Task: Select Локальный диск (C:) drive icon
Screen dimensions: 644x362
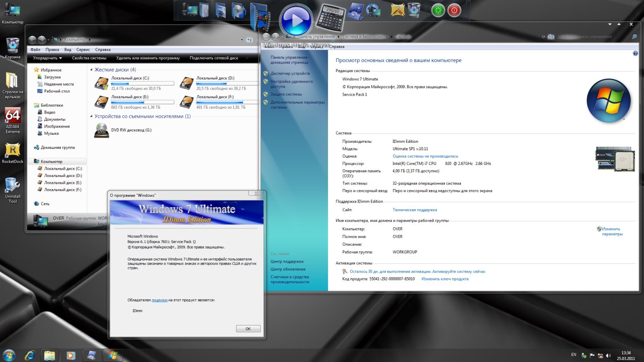Action: point(101,83)
